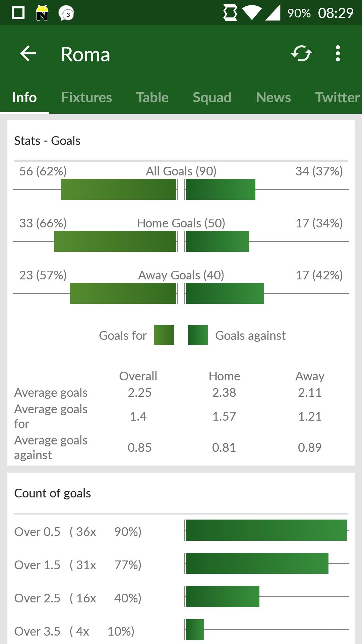Open the Twitter tab
The width and height of the screenshot is (362, 644).
[336, 97]
